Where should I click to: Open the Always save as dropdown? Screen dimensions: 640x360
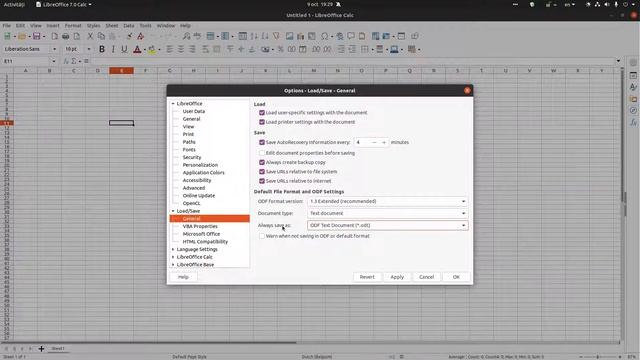pyautogui.click(x=387, y=225)
